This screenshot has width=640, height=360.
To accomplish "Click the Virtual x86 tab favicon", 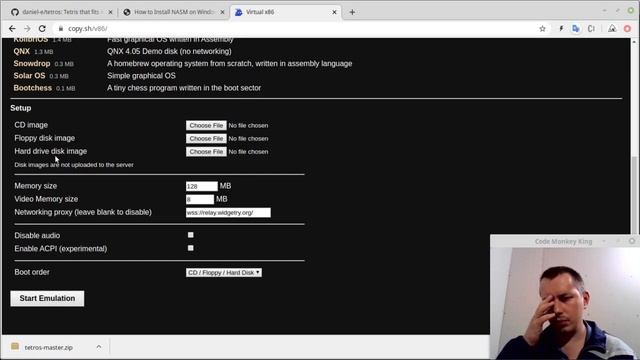I will (x=239, y=12).
